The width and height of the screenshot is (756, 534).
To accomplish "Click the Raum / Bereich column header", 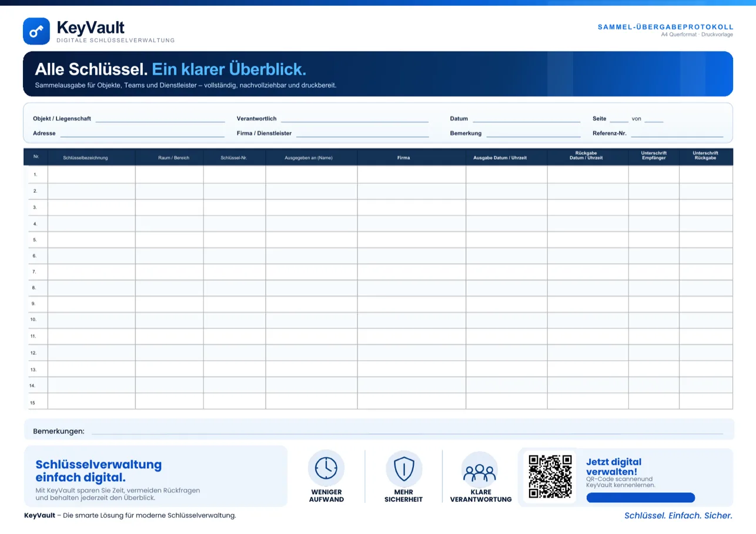I will pyautogui.click(x=174, y=157).
